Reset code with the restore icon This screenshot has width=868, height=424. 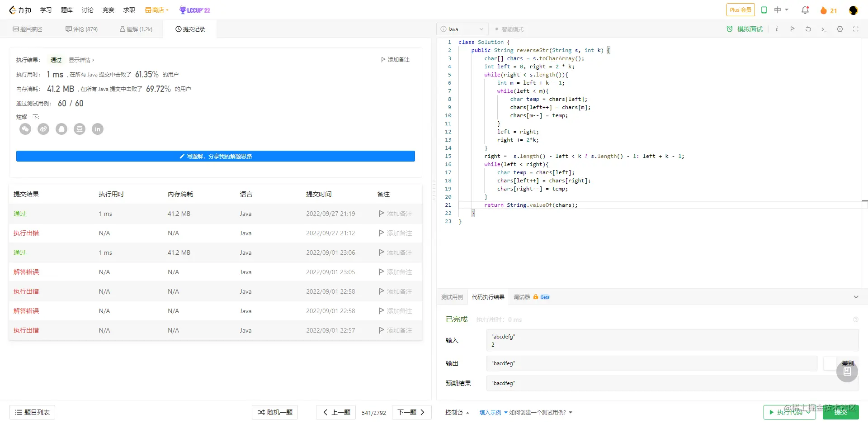coord(808,29)
